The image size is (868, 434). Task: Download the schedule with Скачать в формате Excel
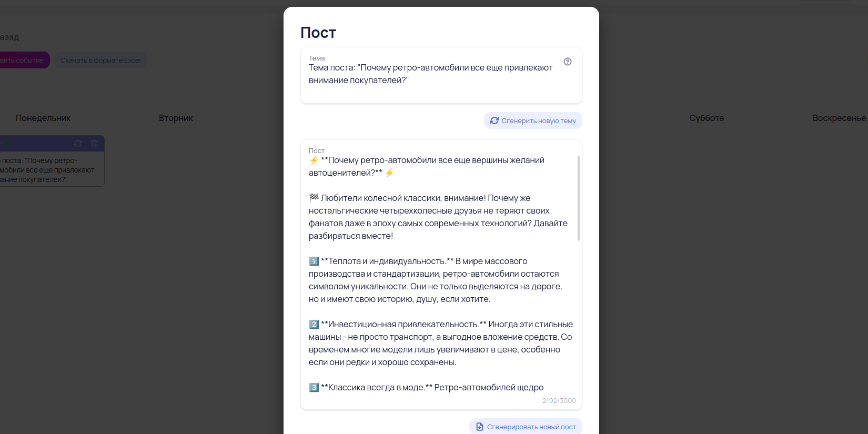pyautogui.click(x=100, y=60)
